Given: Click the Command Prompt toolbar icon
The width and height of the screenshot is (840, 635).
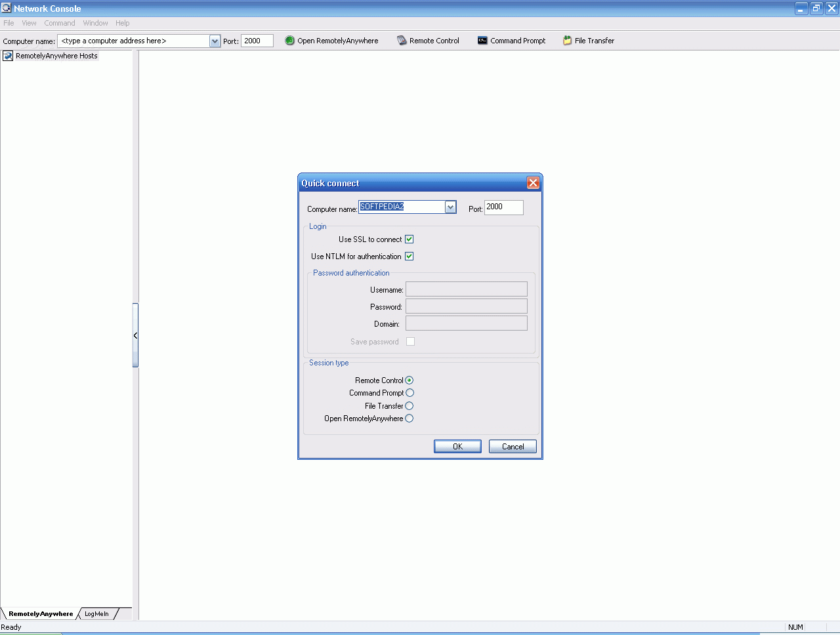Looking at the screenshot, I should tap(482, 41).
